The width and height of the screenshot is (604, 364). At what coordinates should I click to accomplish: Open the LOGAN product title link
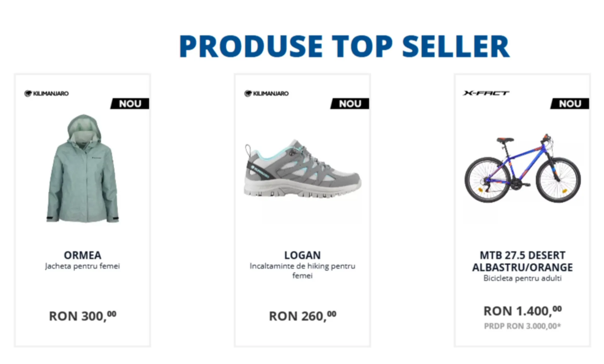pos(302,255)
